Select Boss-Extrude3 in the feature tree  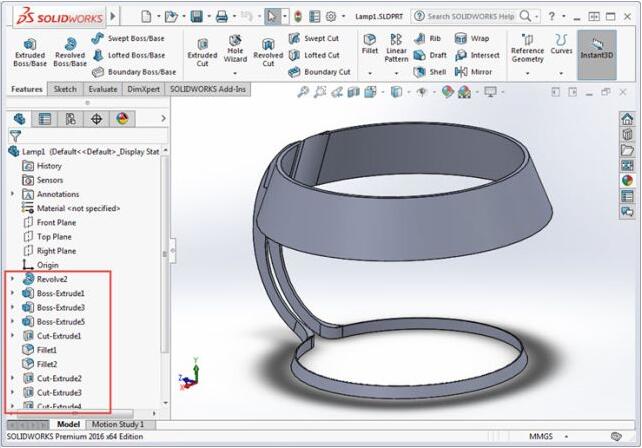(61, 308)
